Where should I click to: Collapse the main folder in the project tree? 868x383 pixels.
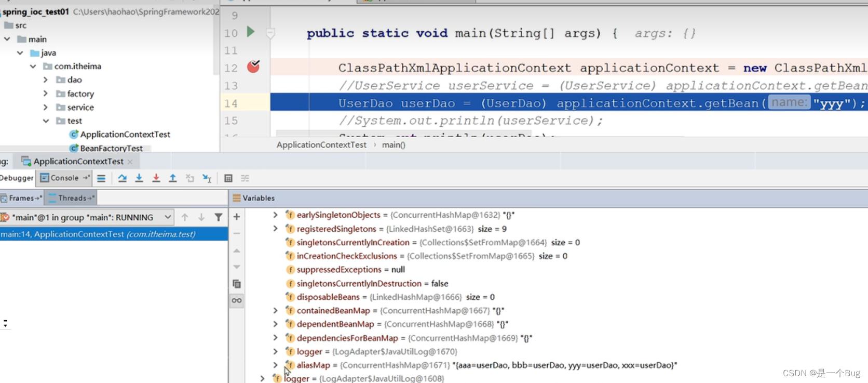click(7, 39)
